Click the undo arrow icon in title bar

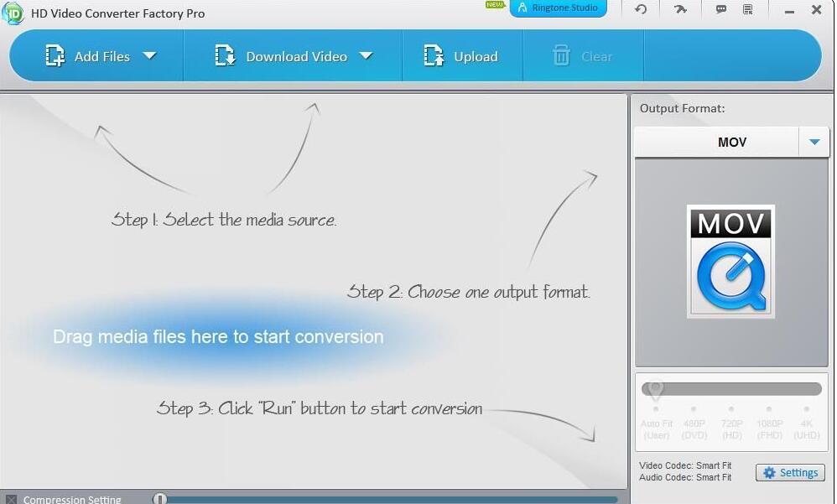pyautogui.click(x=641, y=10)
